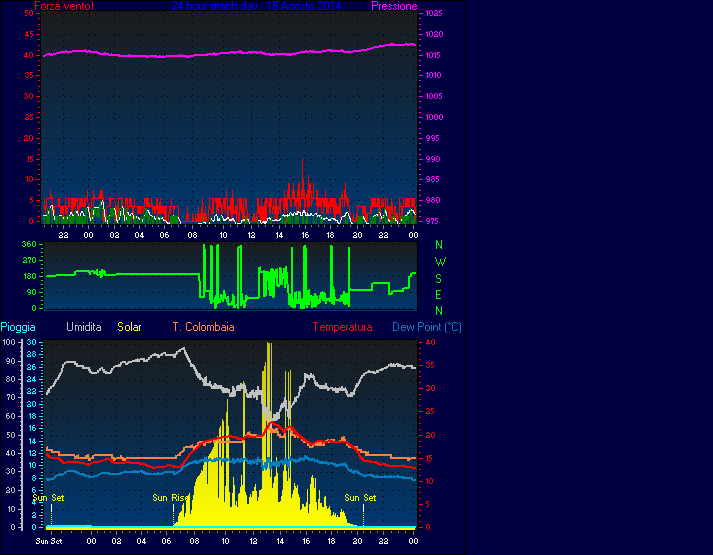Click the green wind direction axis value 90
This screenshot has height=555, width=713.
pos(31,292)
